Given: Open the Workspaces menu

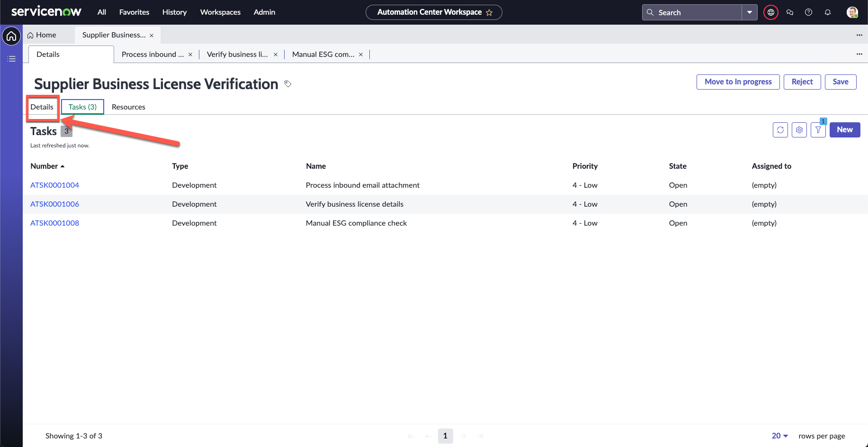Looking at the screenshot, I should pos(220,12).
